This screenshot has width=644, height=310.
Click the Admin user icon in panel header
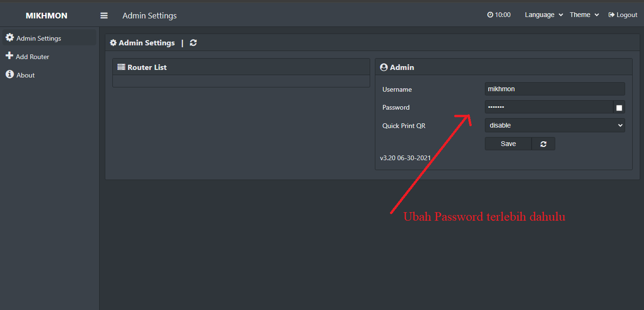point(384,67)
